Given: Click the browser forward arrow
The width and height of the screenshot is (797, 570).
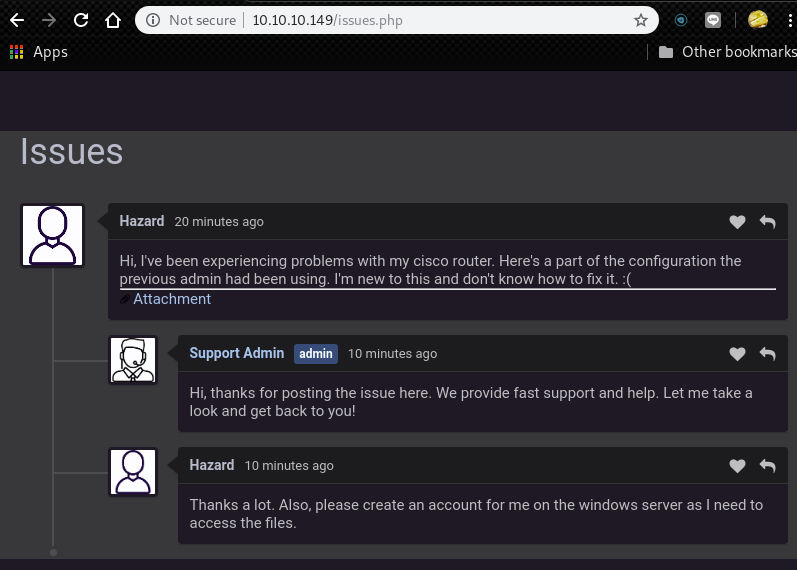Looking at the screenshot, I should pyautogui.click(x=49, y=20).
